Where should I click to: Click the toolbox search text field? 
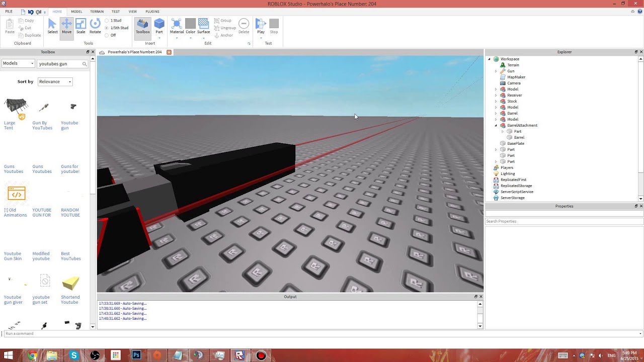tap(59, 64)
